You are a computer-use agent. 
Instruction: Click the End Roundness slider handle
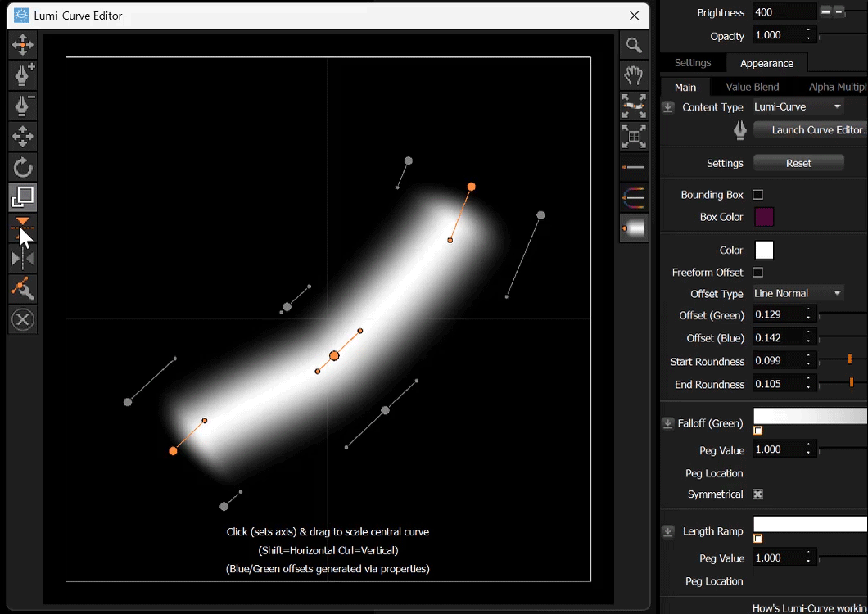click(x=852, y=382)
